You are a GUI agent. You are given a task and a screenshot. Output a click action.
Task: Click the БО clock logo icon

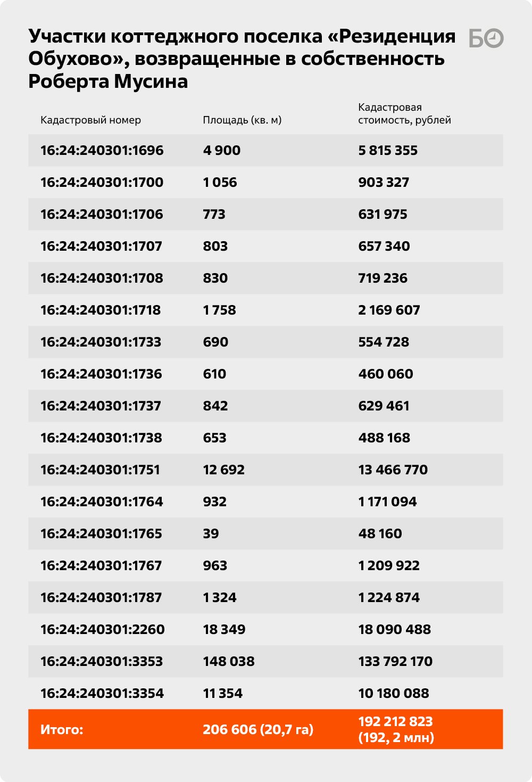[x=486, y=38]
